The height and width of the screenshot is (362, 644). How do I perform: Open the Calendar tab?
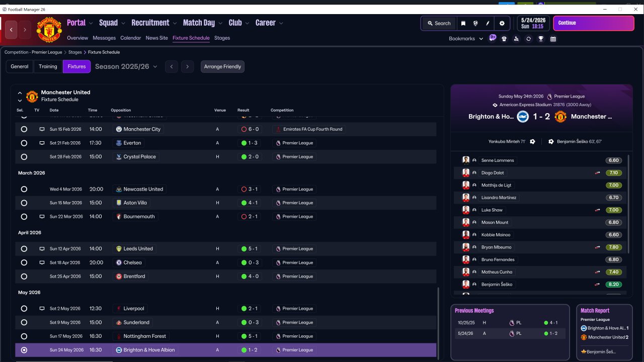[131, 38]
